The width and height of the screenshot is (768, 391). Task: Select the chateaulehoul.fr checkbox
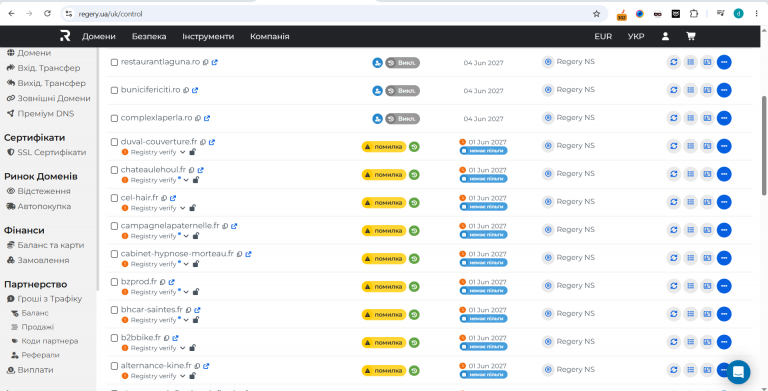point(114,171)
